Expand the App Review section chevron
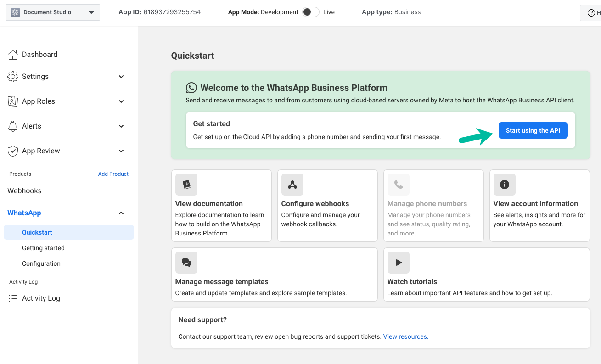Screen dimensions: 601x364 (121, 151)
